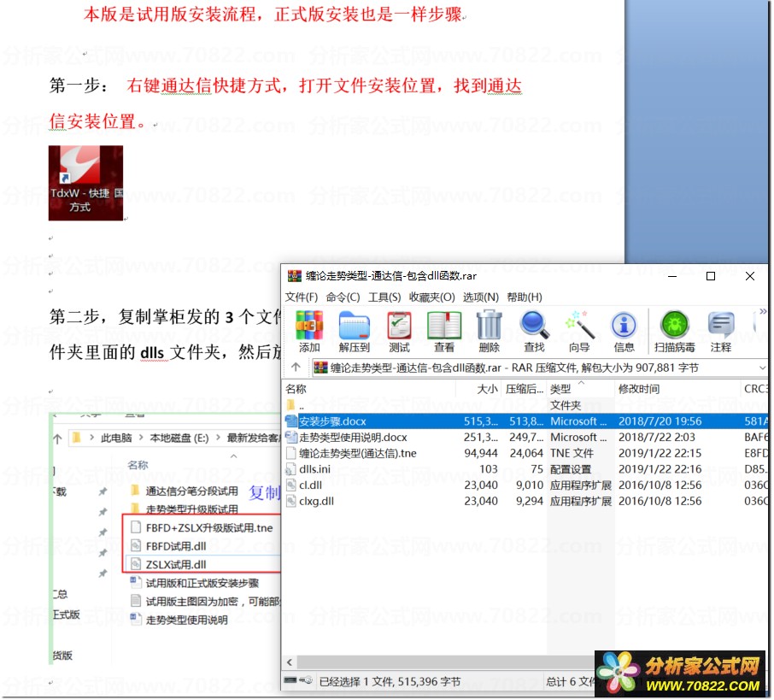This screenshot has width=774, height=700.
Task: Click the Extract To (解压到) icon
Action: (354, 332)
